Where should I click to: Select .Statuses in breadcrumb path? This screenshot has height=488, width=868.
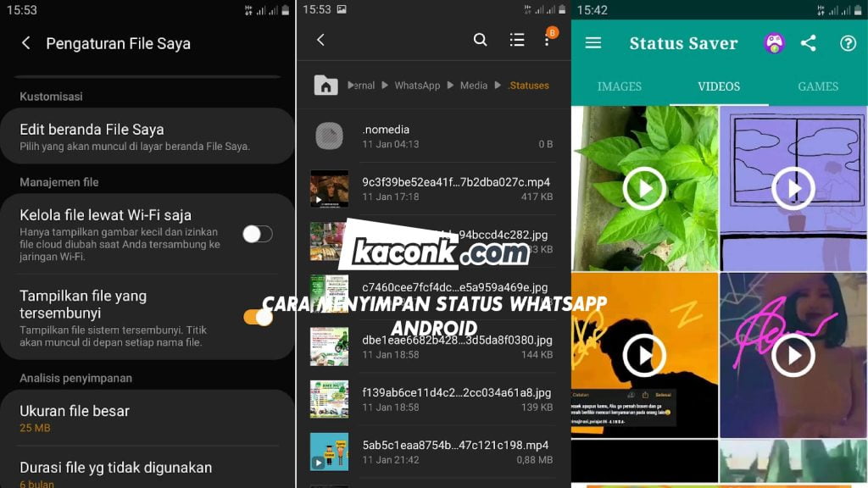(529, 86)
